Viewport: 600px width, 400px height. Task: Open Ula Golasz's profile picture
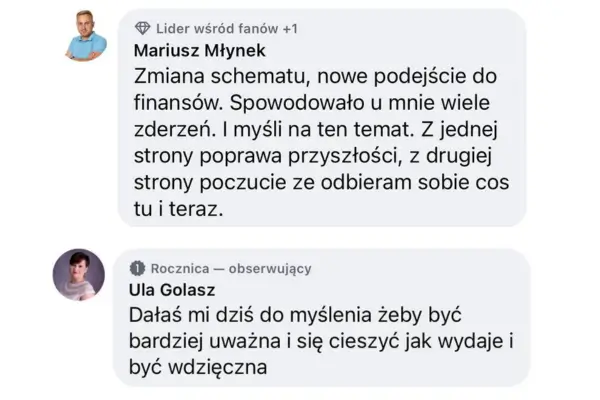79,273
